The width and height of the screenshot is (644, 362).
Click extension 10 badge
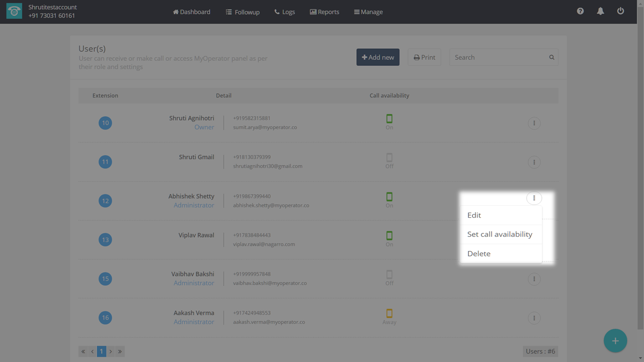pos(105,123)
